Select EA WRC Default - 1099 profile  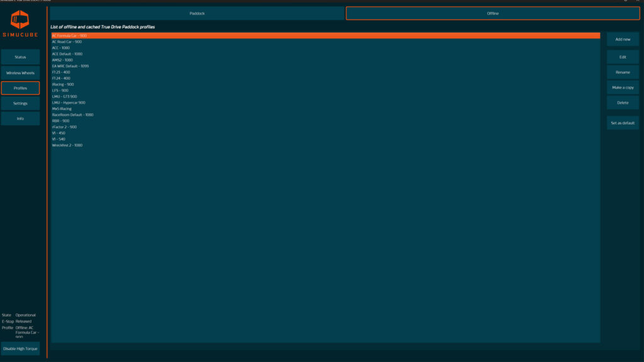click(x=70, y=66)
